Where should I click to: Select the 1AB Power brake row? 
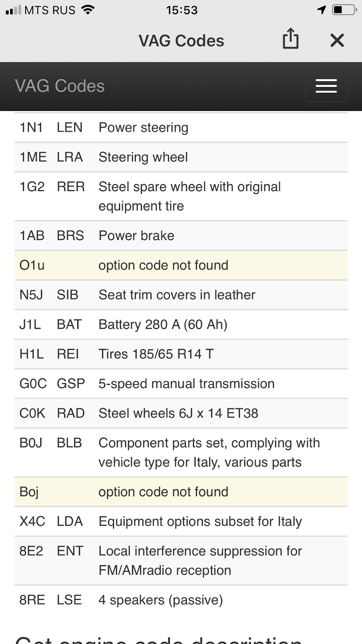(x=181, y=236)
